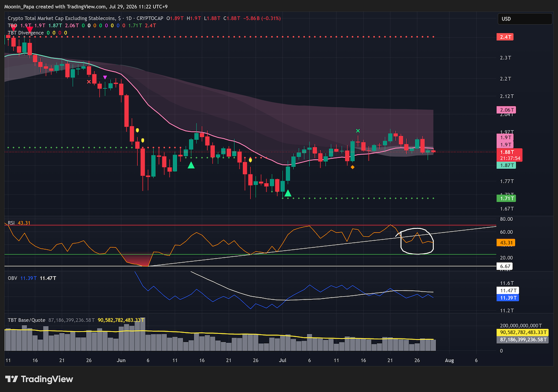Click the green X marker in mid-July
Screen dimensions: 558x392
point(358,131)
